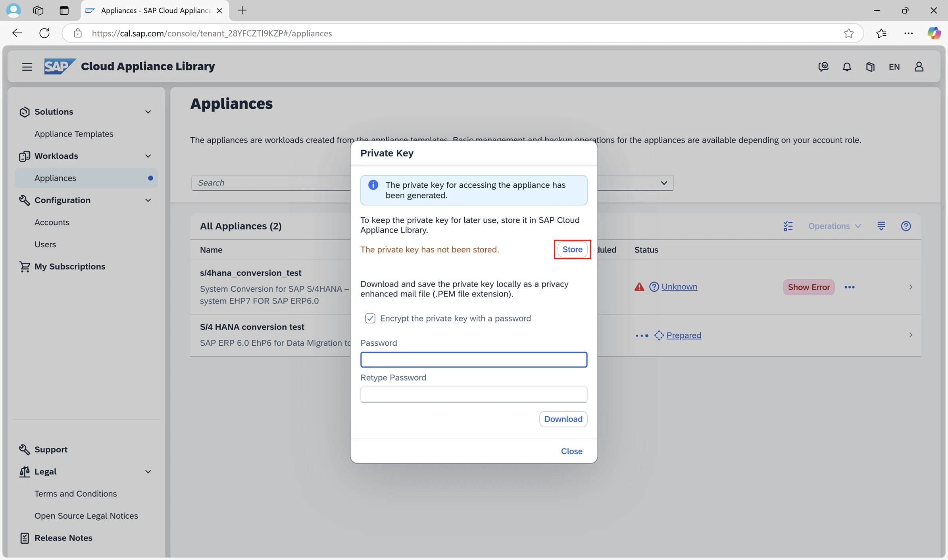Click the Show Error button
Viewport: 948px width, 560px height.
point(809,287)
